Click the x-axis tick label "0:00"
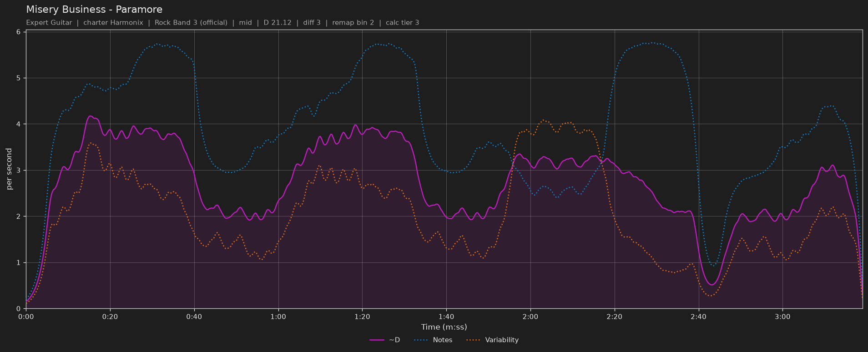Screen dimensions: 868x352 coord(26,316)
